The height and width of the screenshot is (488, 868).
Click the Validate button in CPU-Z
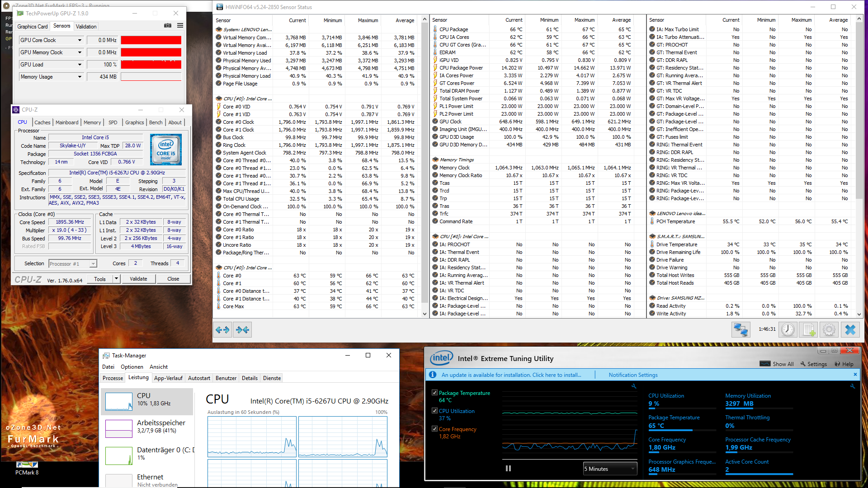click(138, 279)
